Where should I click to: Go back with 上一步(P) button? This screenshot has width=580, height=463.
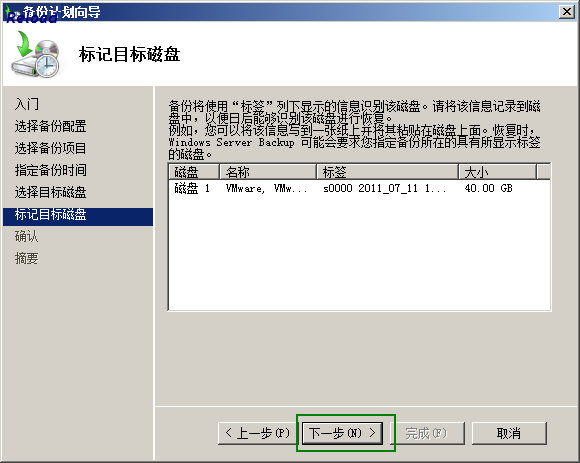258,433
